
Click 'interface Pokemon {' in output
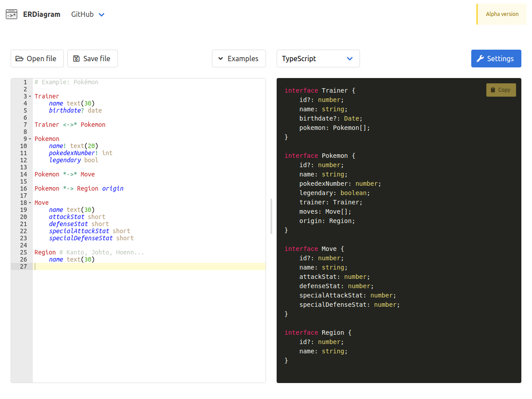320,156
